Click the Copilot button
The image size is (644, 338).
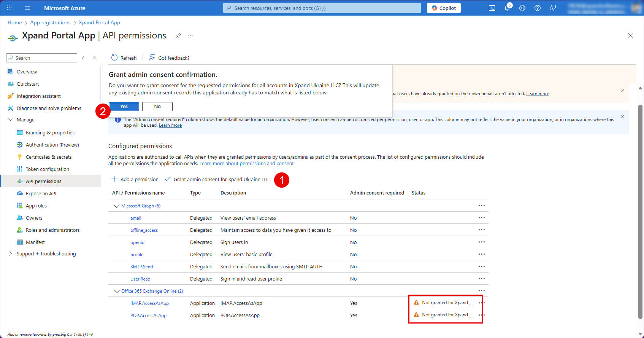coord(444,8)
